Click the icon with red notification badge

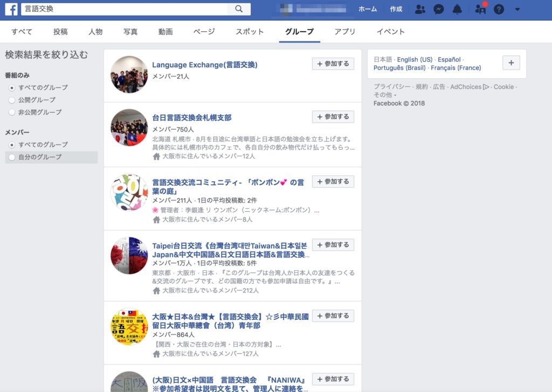click(480, 9)
